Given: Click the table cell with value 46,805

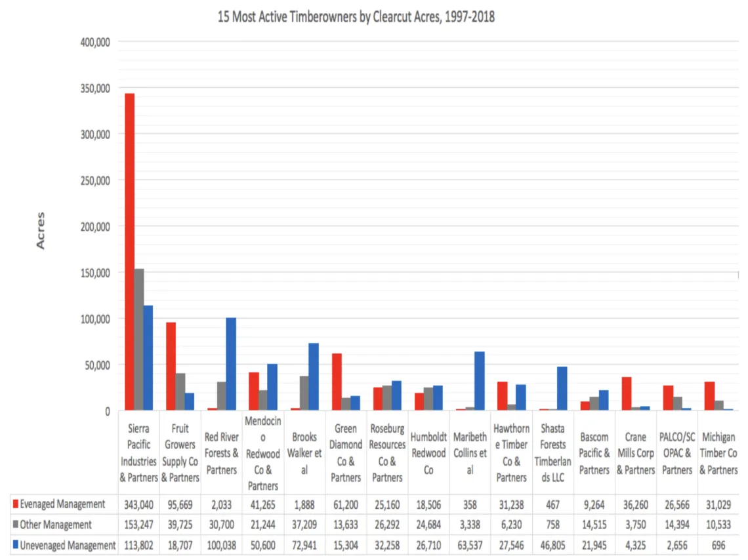Looking at the screenshot, I should (x=552, y=545).
